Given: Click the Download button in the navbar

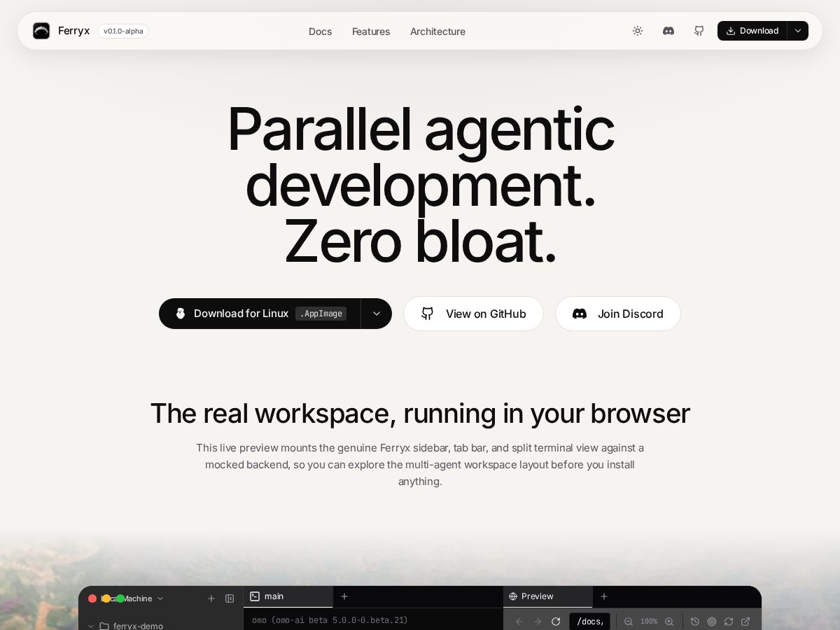Looking at the screenshot, I should point(752,31).
